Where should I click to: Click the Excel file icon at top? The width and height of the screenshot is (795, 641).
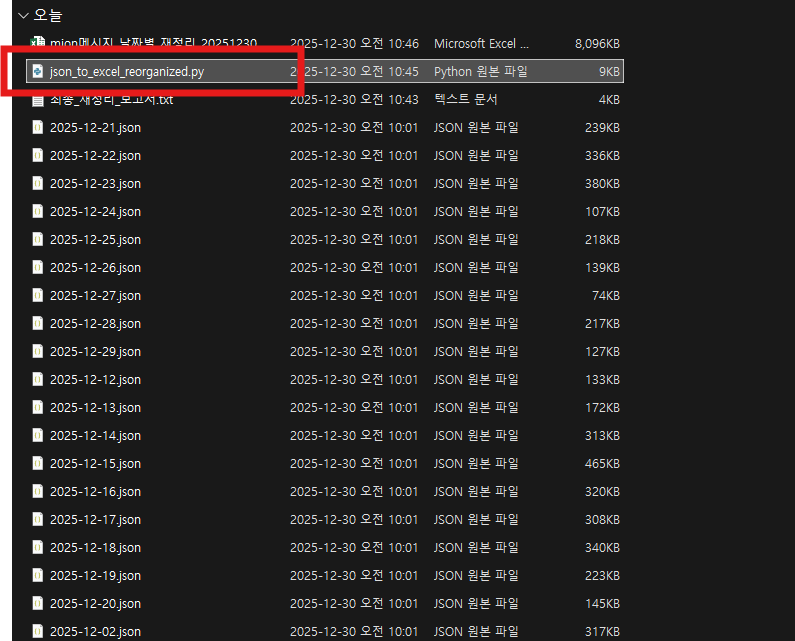pos(38,43)
